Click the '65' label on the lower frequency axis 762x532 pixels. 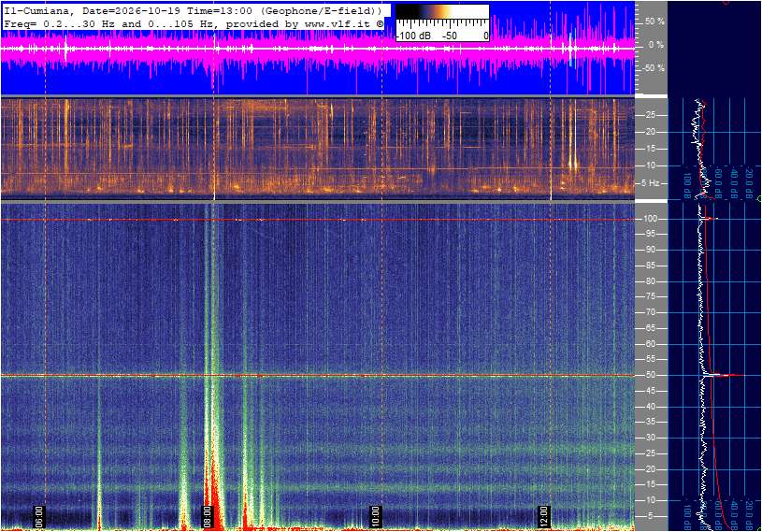(x=650, y=328)
